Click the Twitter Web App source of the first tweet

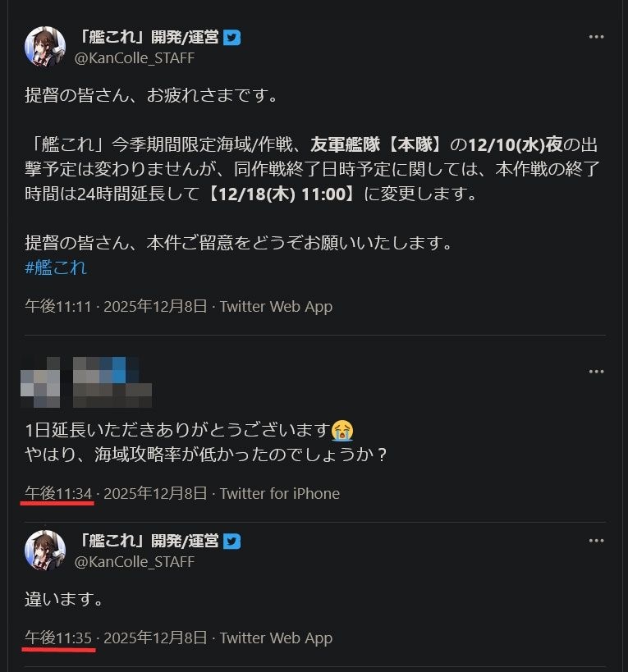(276, 306)
